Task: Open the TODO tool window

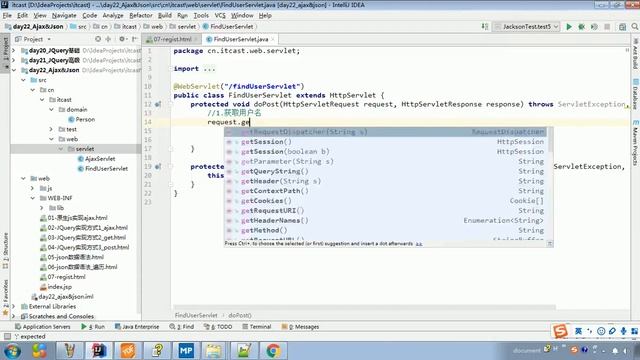Action: coord(218,327)
